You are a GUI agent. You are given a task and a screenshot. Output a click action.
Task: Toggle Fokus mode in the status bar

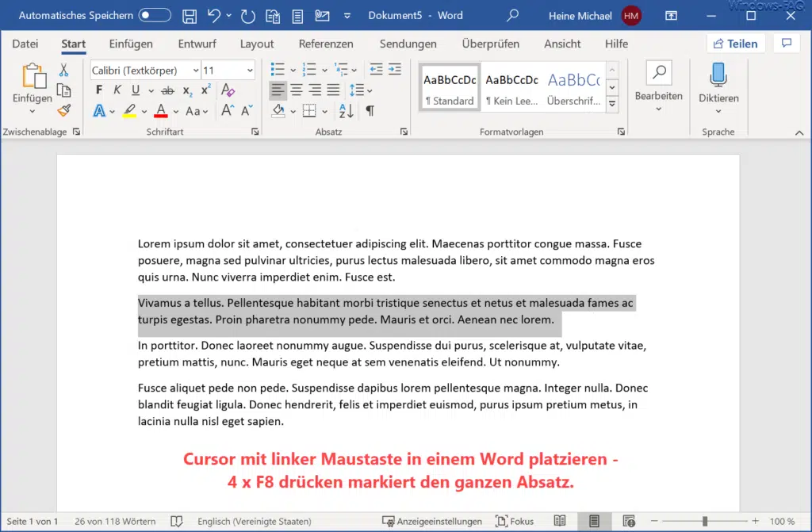tap(515, 521)
